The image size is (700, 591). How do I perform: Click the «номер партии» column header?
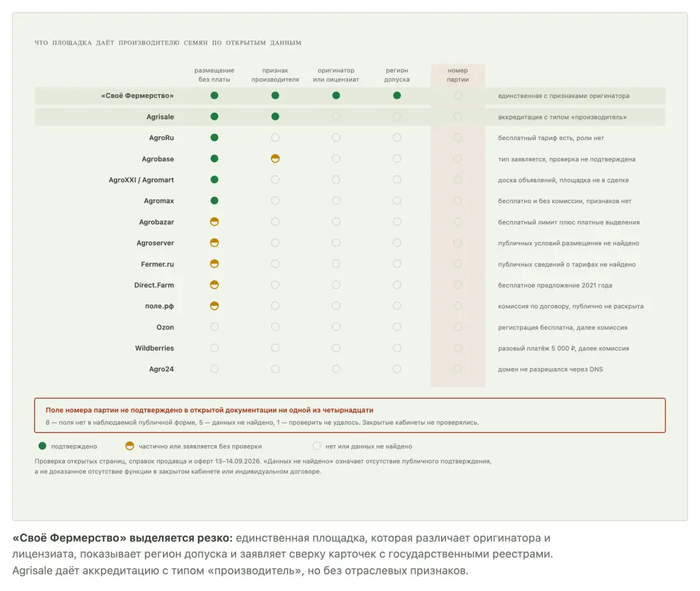tap(458, 75)
